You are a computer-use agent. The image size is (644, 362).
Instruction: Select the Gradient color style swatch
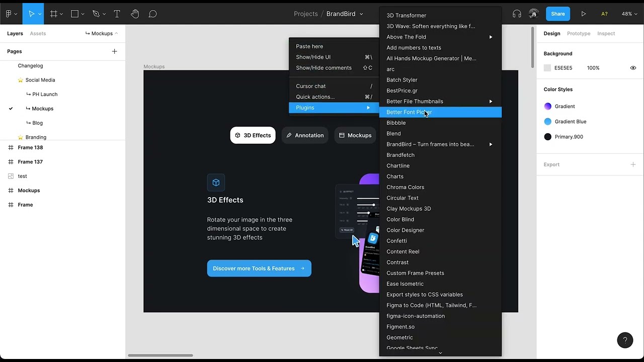pyautogui.click(x=548, y=106)
